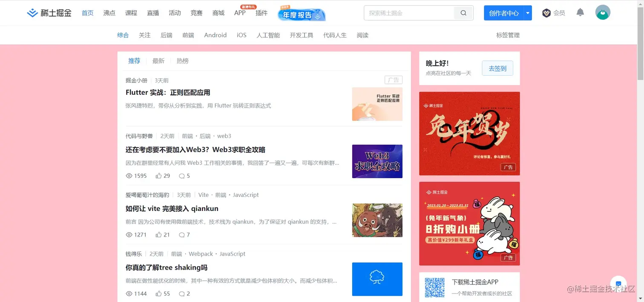Open APP in top navigation
Image resolution: width=644 pixels, height=302 pixels.
tap(240, 13)
